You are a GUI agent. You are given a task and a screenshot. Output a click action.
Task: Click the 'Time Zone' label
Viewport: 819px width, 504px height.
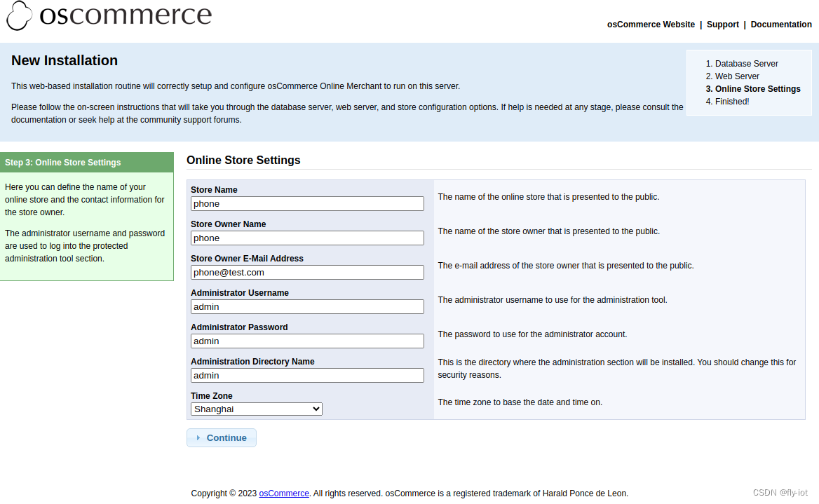pos(212,396)
